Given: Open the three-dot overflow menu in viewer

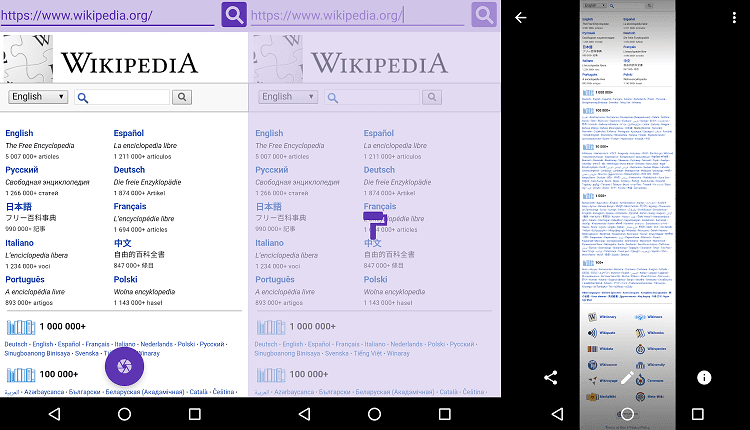Looking at the screenshot, I should [x=734, y=18].
